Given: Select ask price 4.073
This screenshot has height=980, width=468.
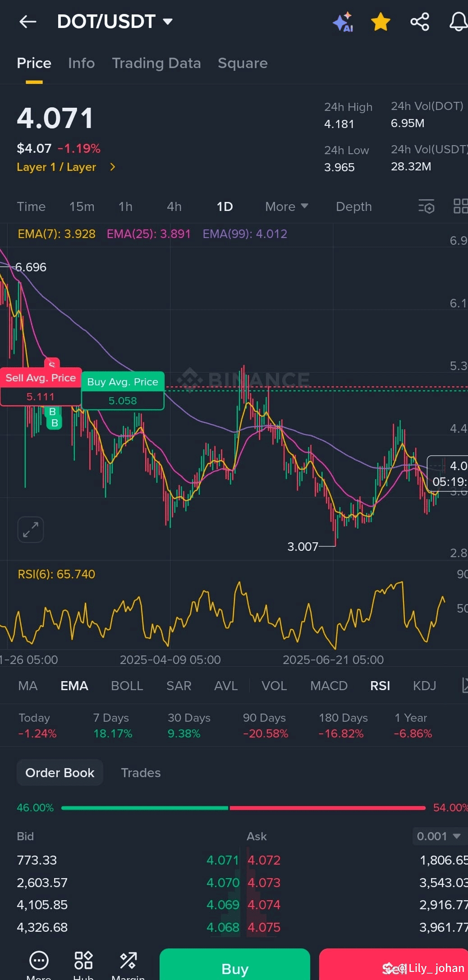Looking at the screenshot, I should (264, 883).
